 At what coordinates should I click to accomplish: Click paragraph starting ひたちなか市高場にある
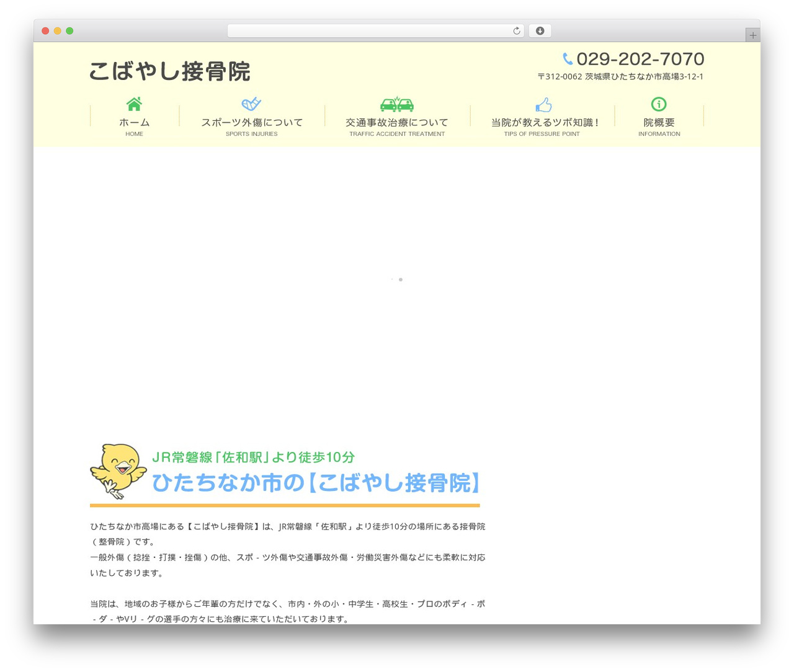[x=288, y=534]
